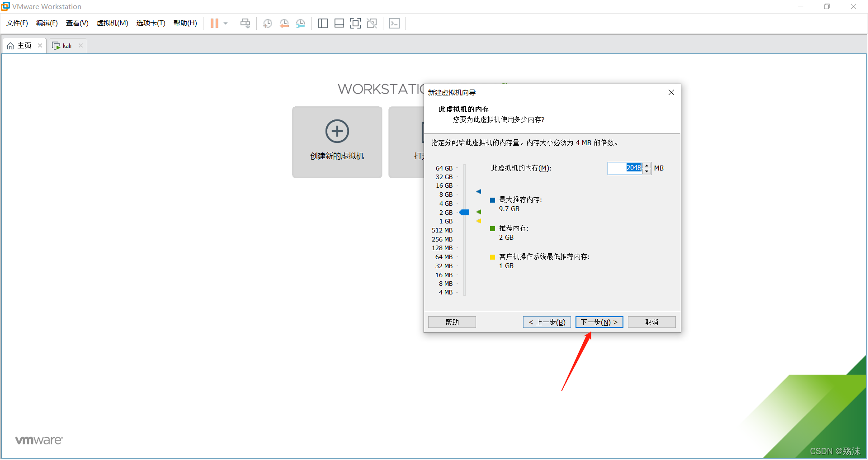Viewport: 868px width, 460px height.
Task: Click the 下一步(N) button
Action: [599, 322]
